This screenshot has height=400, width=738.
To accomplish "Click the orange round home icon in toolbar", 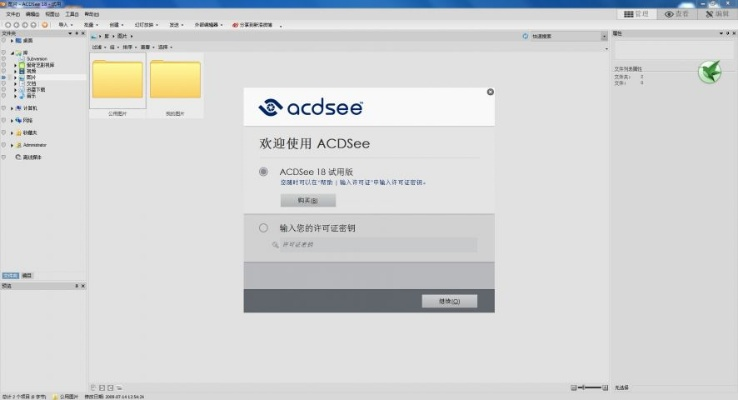I will (x=45, y=25).
